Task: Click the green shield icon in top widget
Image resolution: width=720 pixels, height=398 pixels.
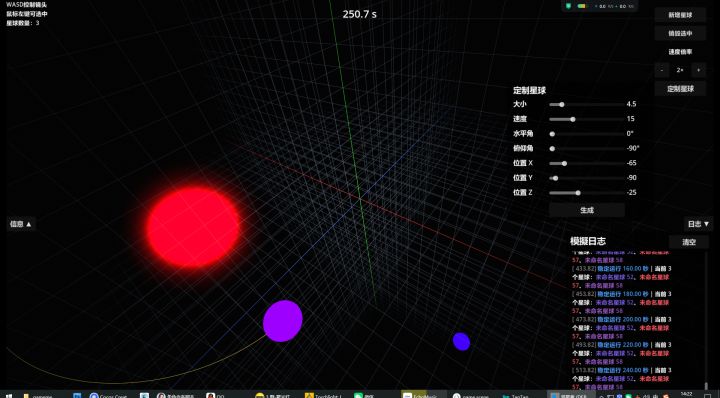Action: click(568, 6)
